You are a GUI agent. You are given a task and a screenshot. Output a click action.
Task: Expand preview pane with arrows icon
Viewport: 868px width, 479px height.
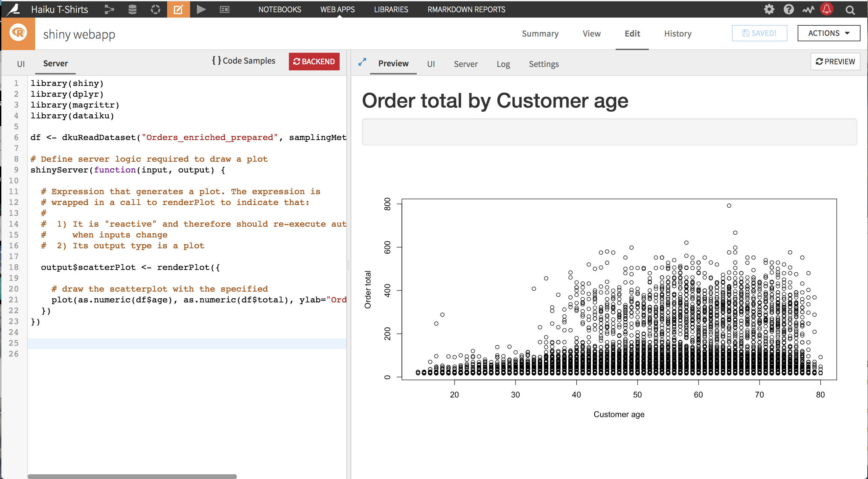click(362, 62)
